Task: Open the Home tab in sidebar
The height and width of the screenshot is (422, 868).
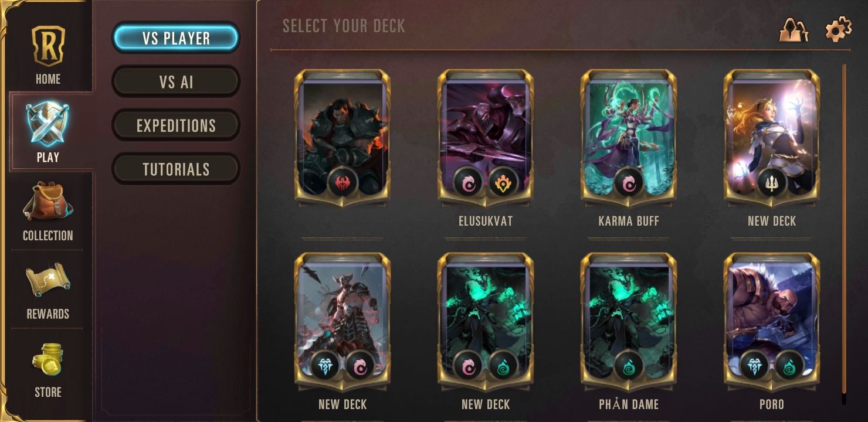Action: pyautogui.click(x=48, y=54)
